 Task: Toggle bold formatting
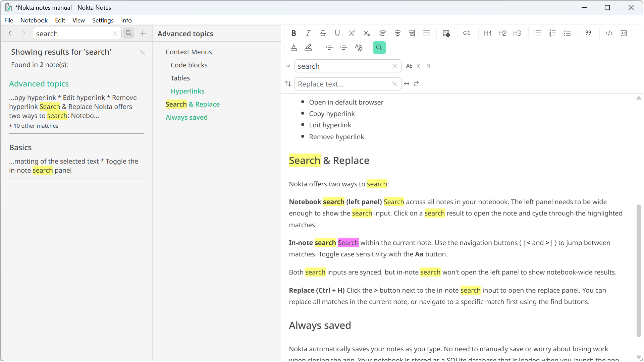click(293, 33)
